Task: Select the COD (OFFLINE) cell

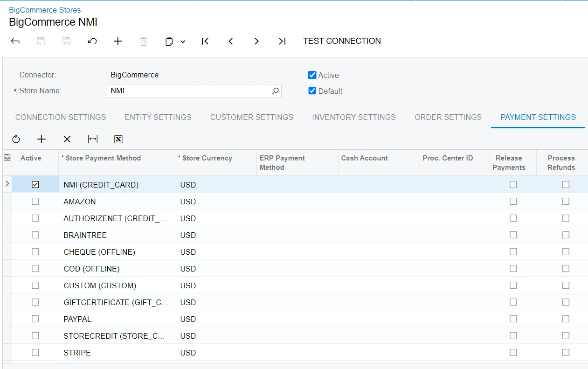Action: [117, 269]
